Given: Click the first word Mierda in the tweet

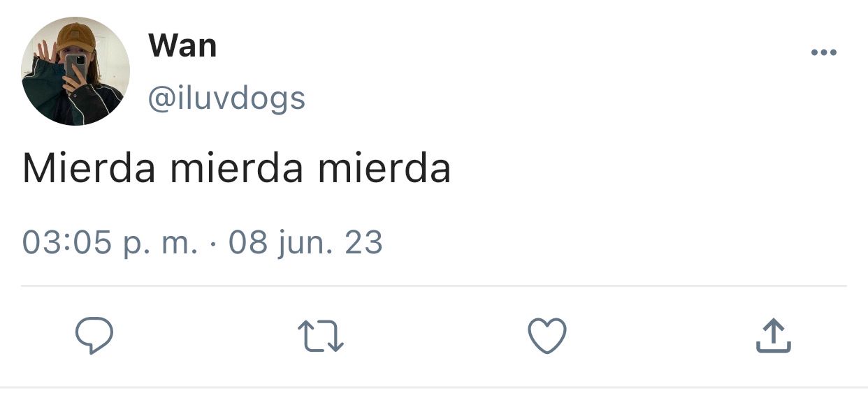Looking at the screenshot, I should coord(88,169).
